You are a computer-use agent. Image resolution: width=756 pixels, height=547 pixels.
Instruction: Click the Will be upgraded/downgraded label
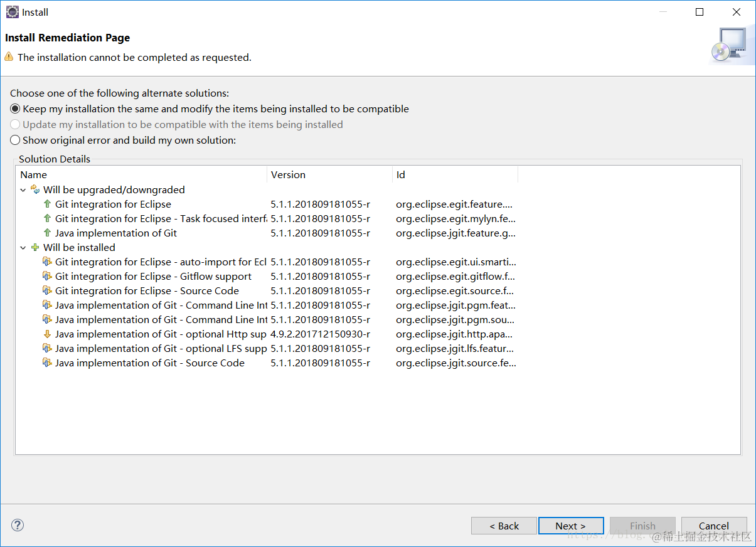pyautogui.click(x=114, y=190)
